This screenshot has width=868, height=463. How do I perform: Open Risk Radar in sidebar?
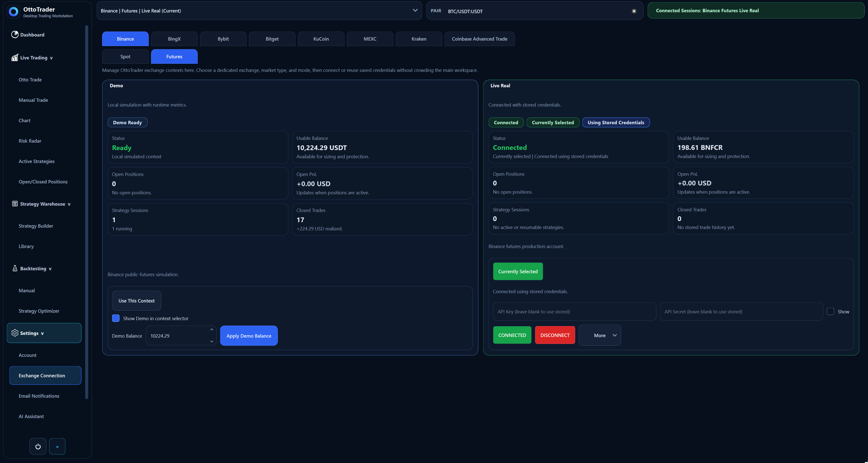tap(30, 141)
